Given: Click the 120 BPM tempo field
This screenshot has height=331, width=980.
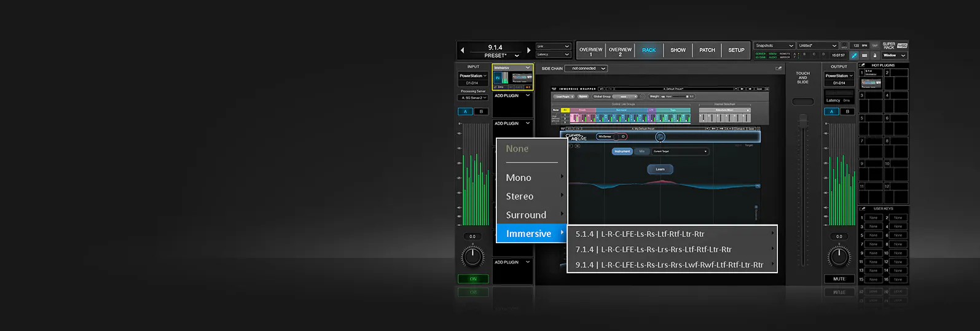Looking at the screenshot, I should (860, 45).
